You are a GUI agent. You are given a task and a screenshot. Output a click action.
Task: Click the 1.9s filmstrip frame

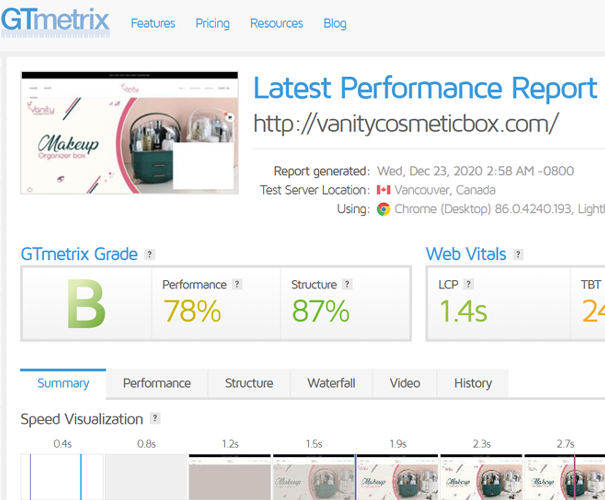[x=397, y=477]
